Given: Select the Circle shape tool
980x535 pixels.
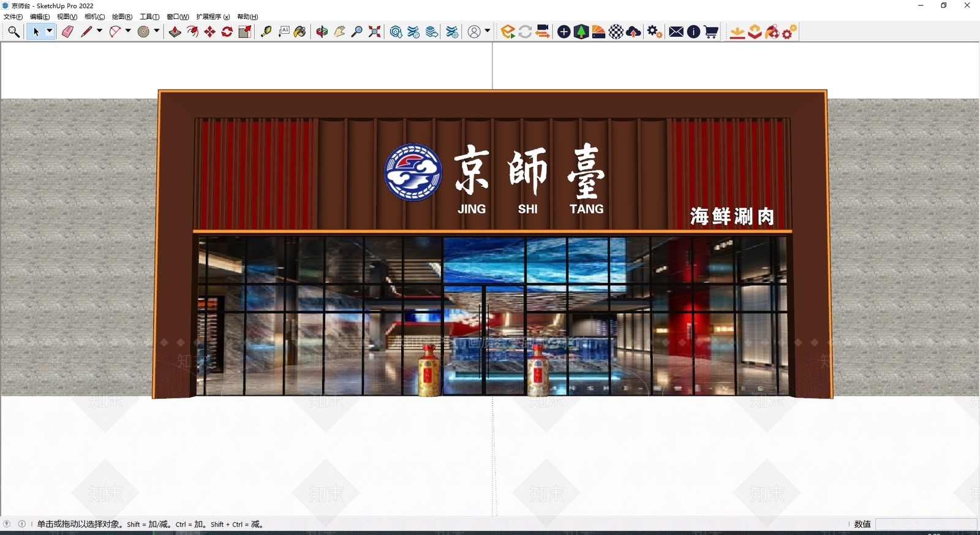Looking at the screenshot, I should (x=144, y=32).
